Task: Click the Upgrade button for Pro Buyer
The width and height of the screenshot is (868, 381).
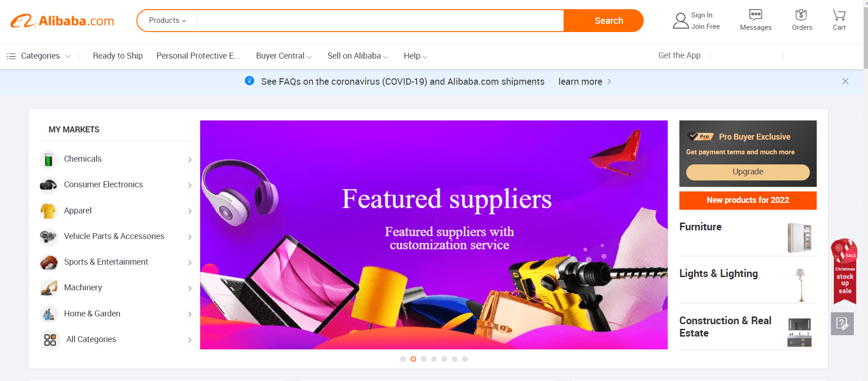Action: pos(748,172)
